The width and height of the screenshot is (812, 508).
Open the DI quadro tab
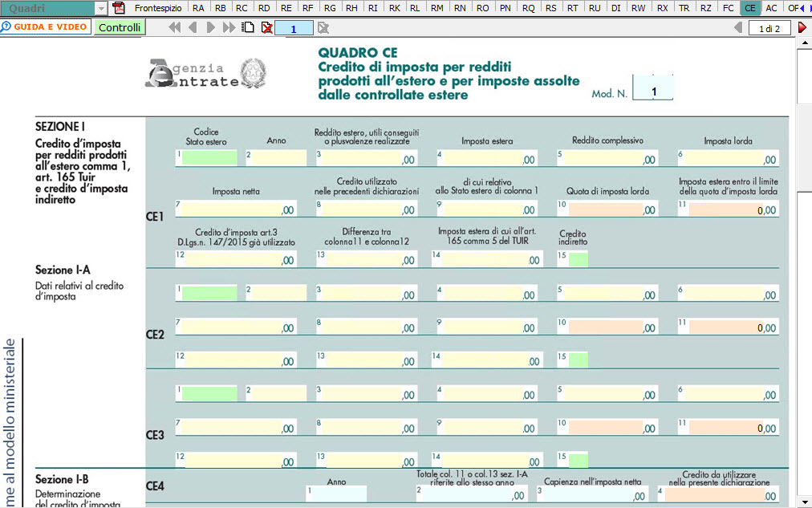[x=616, y=8]
